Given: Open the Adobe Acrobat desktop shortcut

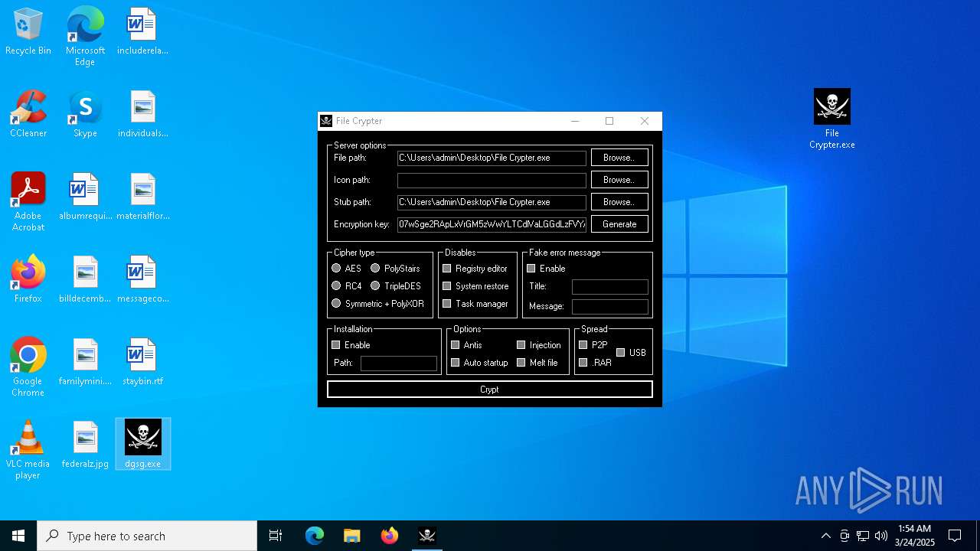Looking at the screenshot, I should coord(28,202).
